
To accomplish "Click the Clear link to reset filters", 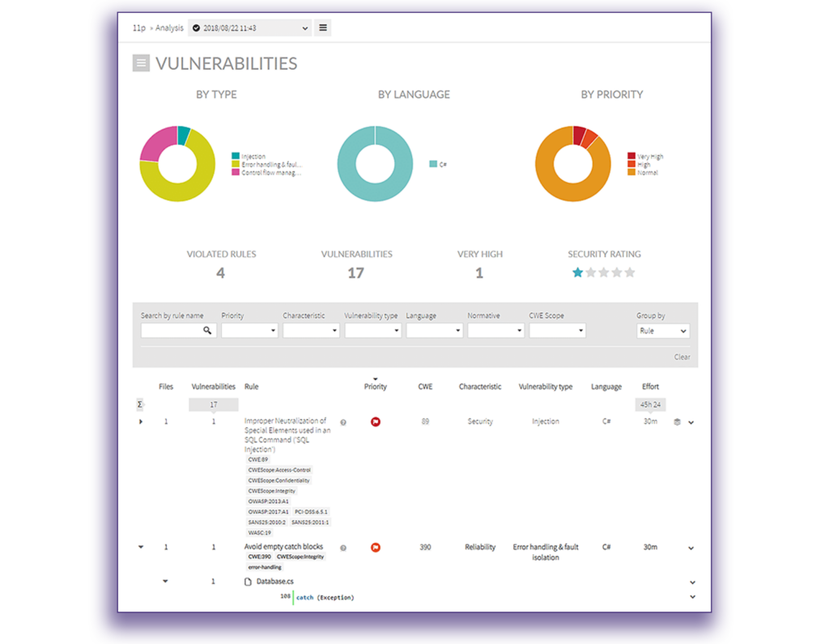I will pos(682,357).
